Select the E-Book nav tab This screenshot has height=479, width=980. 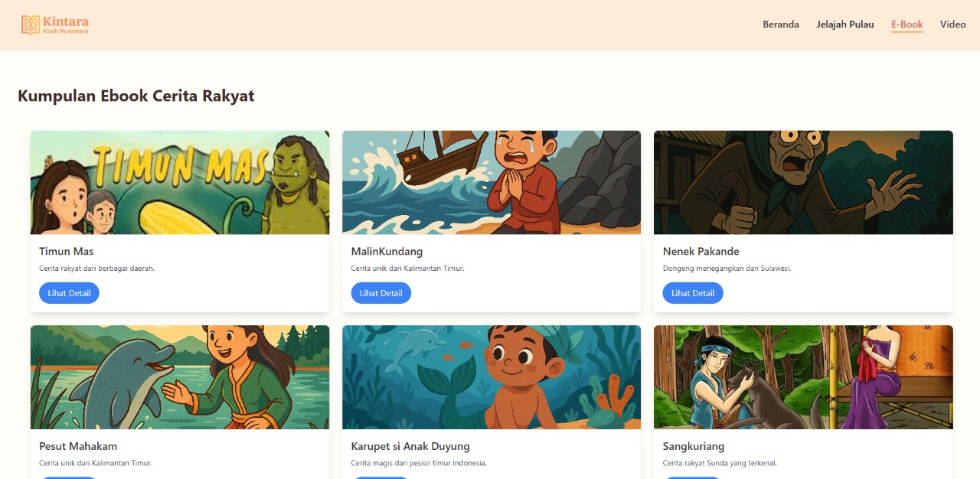tap(907, 24)
